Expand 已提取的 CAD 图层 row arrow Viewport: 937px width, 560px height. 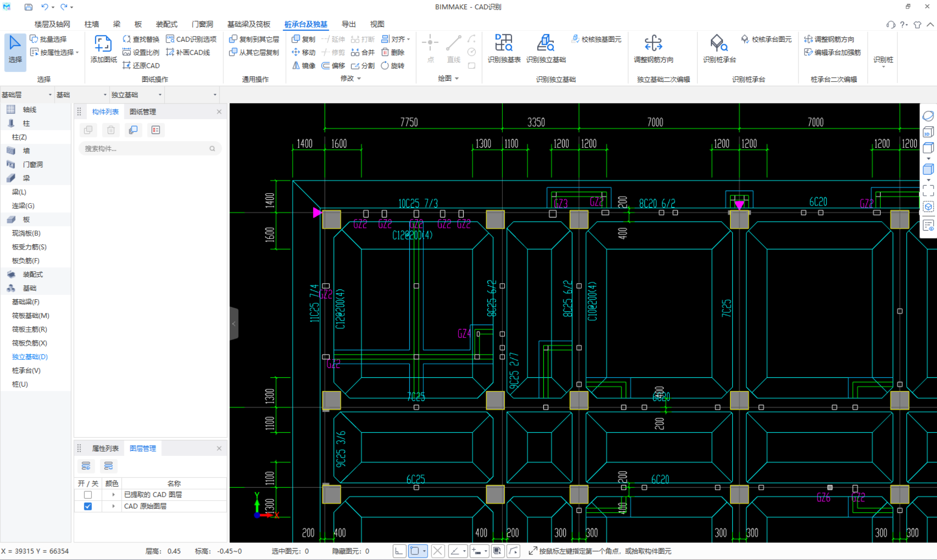click(113, 495)
